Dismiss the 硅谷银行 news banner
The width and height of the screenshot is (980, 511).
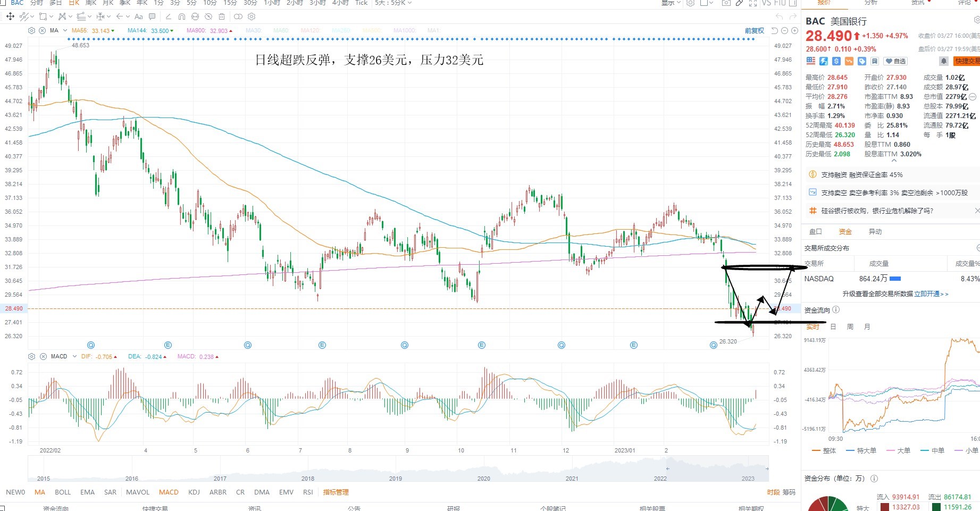(x=977, y=211)
